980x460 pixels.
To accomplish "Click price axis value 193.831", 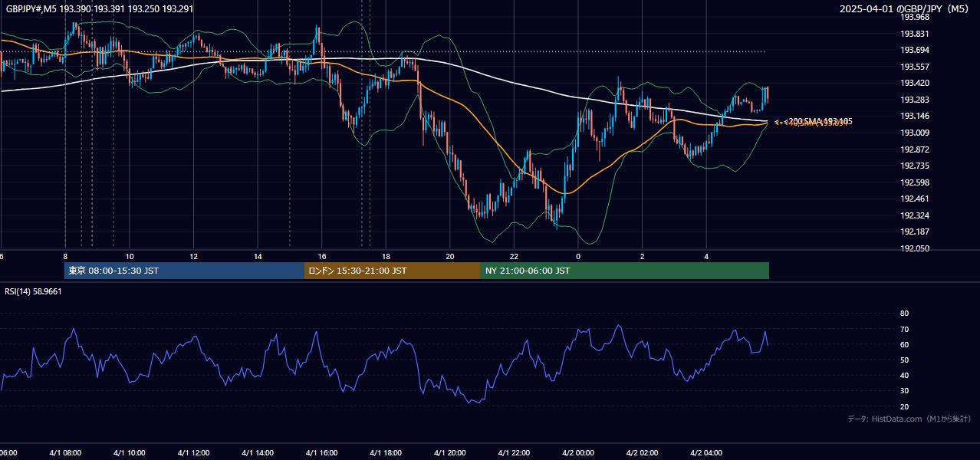I will pyautogui.click(x=914, y=34).
